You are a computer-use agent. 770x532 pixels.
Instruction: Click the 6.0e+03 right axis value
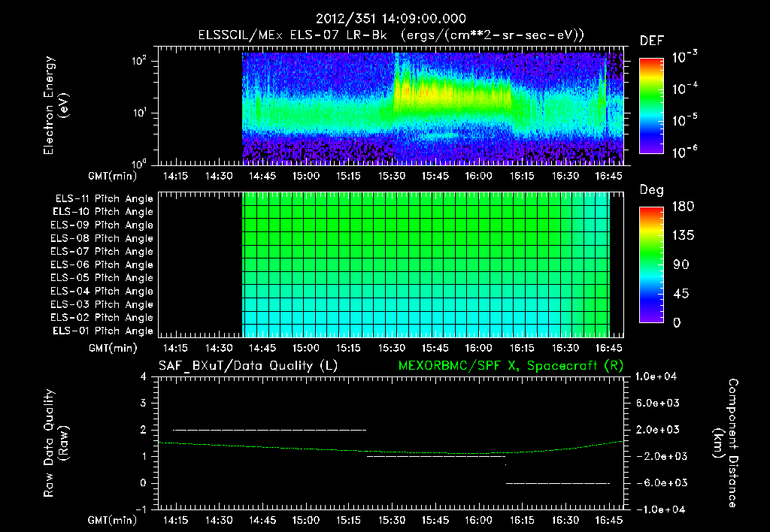(x=658, y=404)
